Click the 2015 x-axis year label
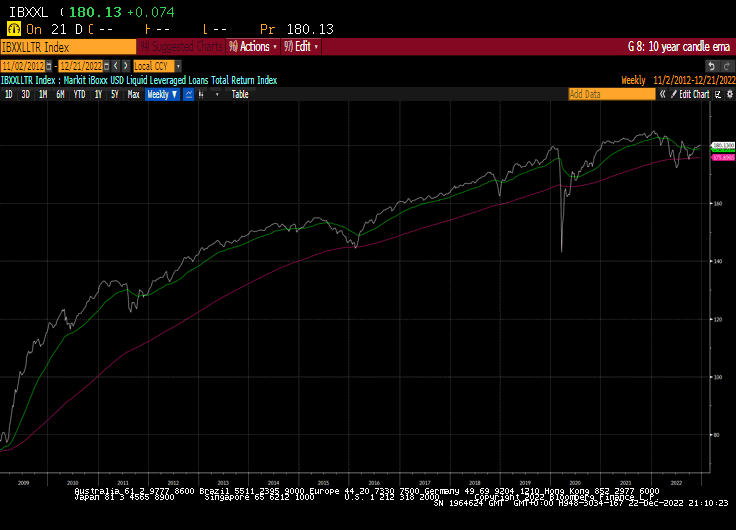 pos(323,483)
